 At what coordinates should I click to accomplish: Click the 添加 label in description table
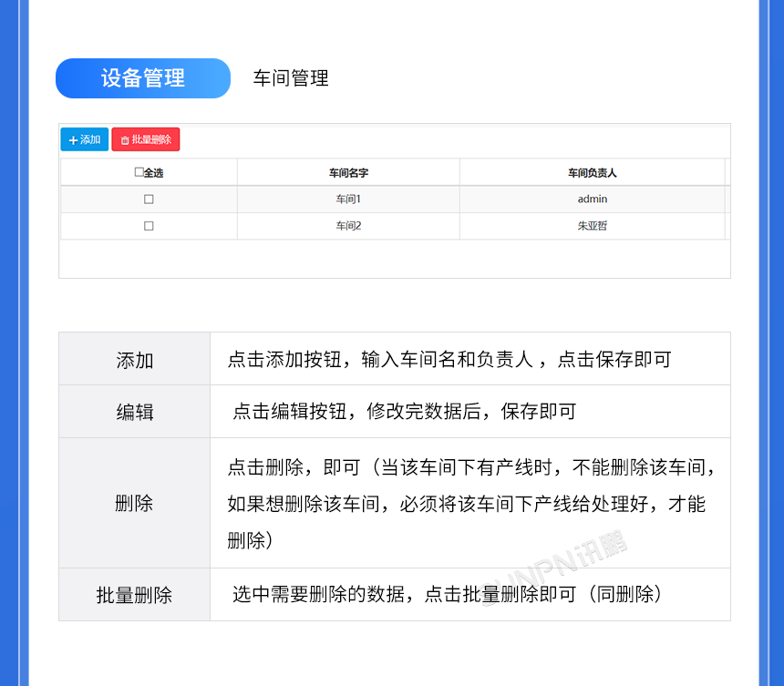(x=135, y=360)
